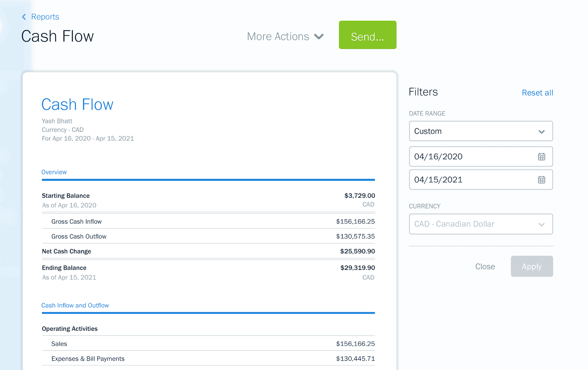Go back via the Reports link text
The width and height of the screenshot is (588, 370).
point(45,17)
